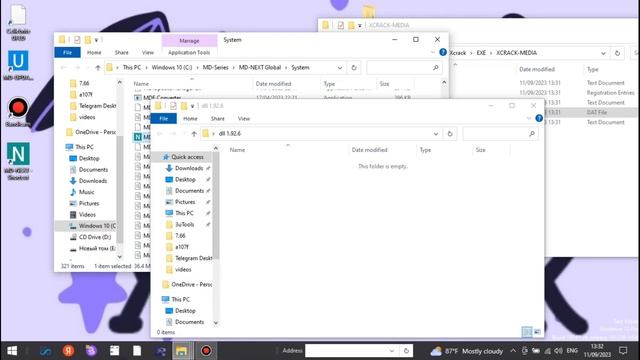Click the purple hexagon B taskbar icon
Screen dimensions: 640x360
click(x=91, y=351)
